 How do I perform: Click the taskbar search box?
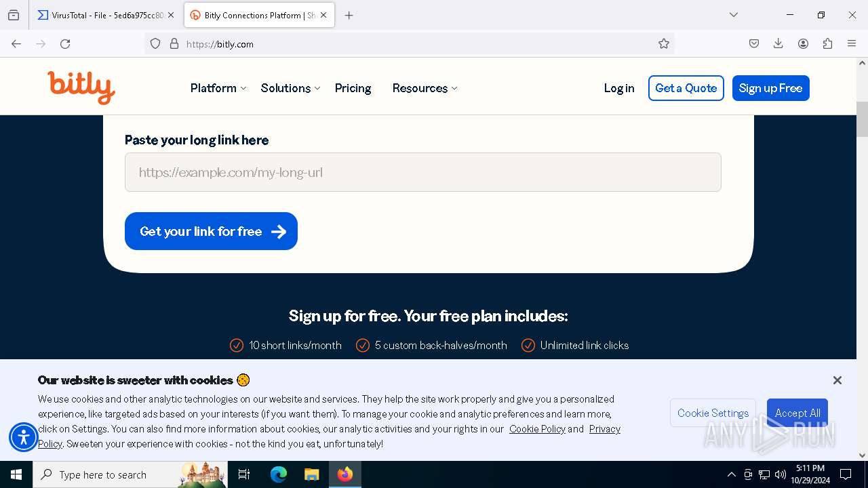[130, 474]
